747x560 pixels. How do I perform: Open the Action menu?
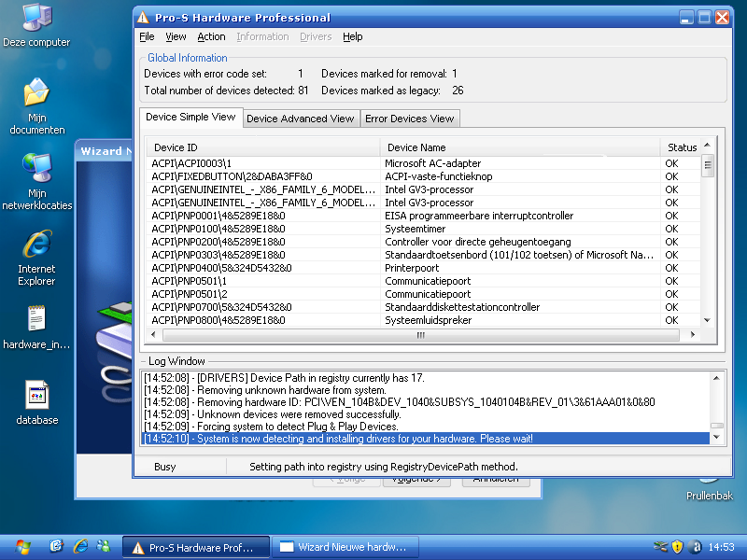(211, 36)
